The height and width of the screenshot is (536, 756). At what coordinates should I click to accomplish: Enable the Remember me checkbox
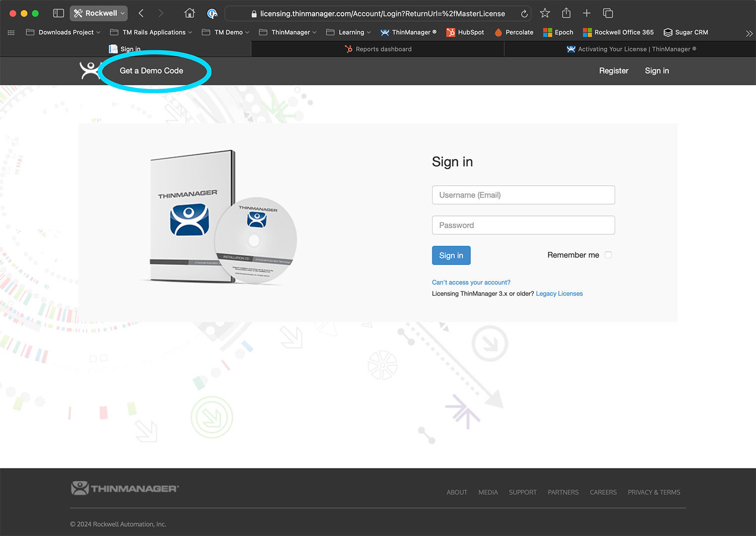pos(608,255)
